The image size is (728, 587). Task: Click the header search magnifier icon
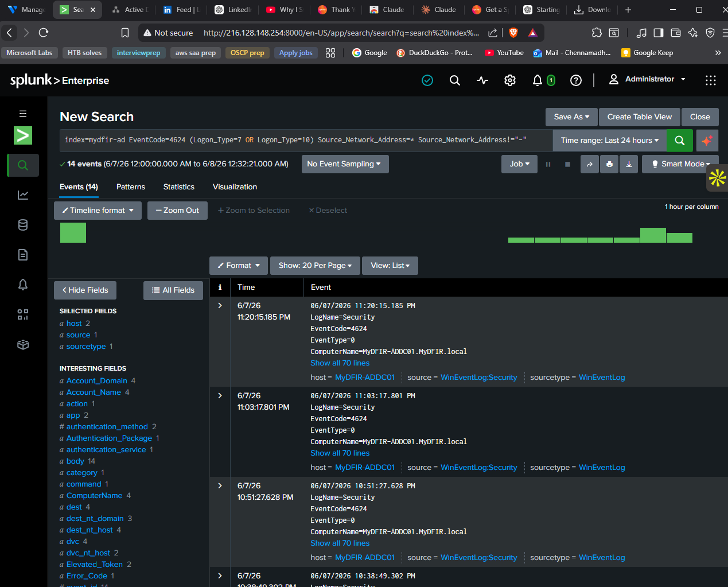(x=455, y=80)
